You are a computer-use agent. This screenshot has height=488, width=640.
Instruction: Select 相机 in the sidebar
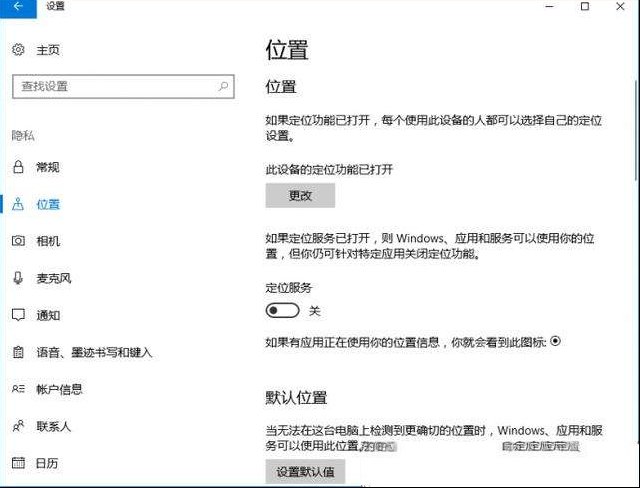[x=48, y=241]
